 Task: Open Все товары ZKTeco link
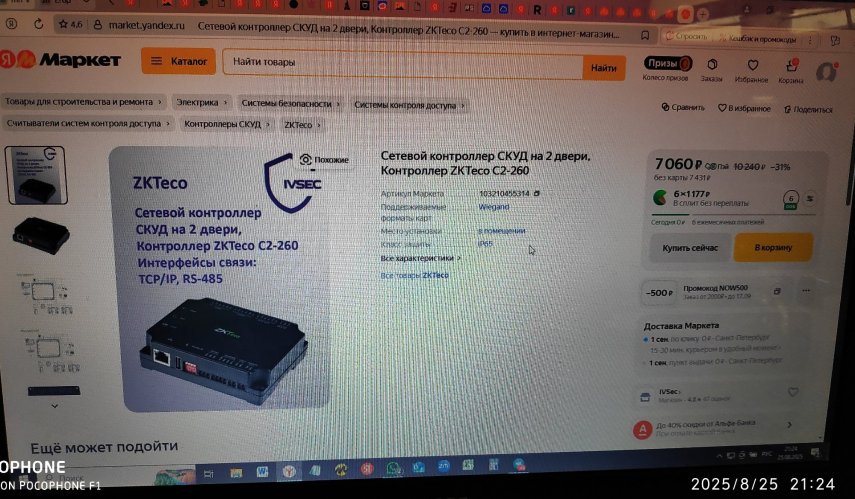(414, 275)
